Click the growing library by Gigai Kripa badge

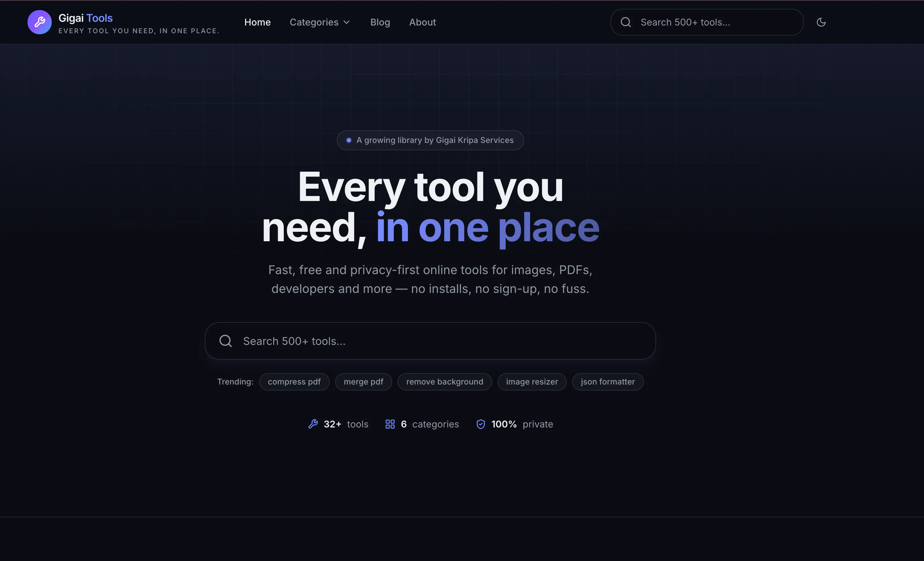pyautogui.click(x=430, y=140)
